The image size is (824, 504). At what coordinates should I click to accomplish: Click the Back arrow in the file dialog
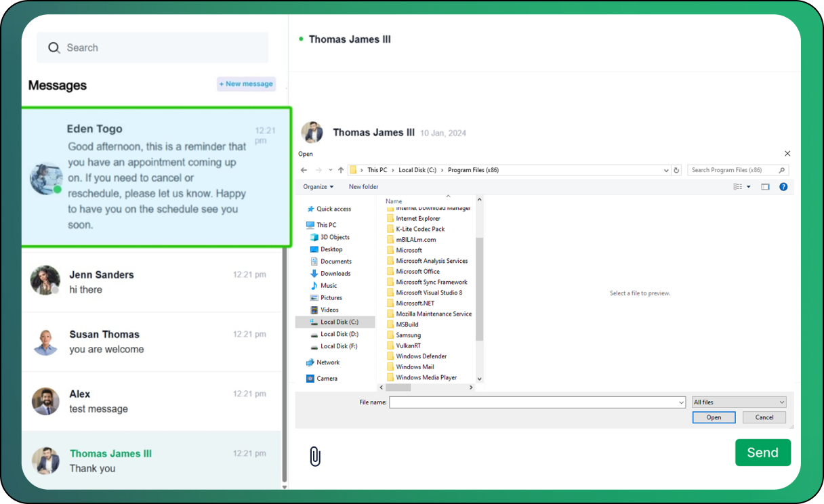coord(304,170)
